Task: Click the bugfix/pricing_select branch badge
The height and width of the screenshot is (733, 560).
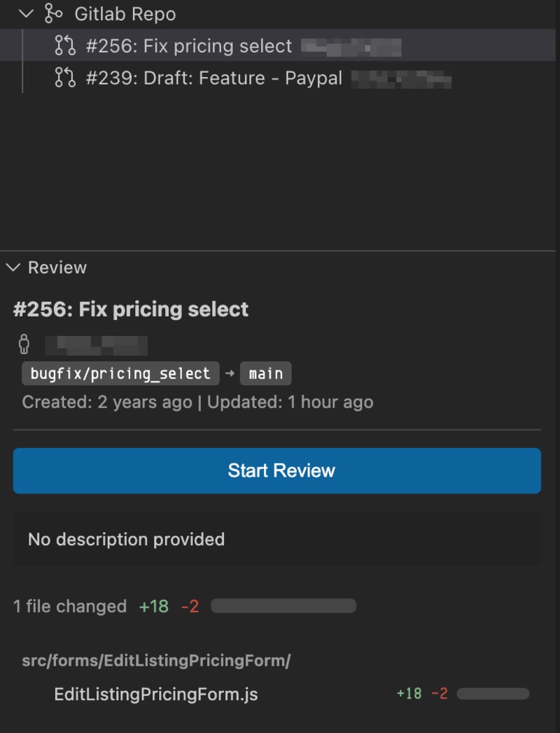Action: pos(120,373)
